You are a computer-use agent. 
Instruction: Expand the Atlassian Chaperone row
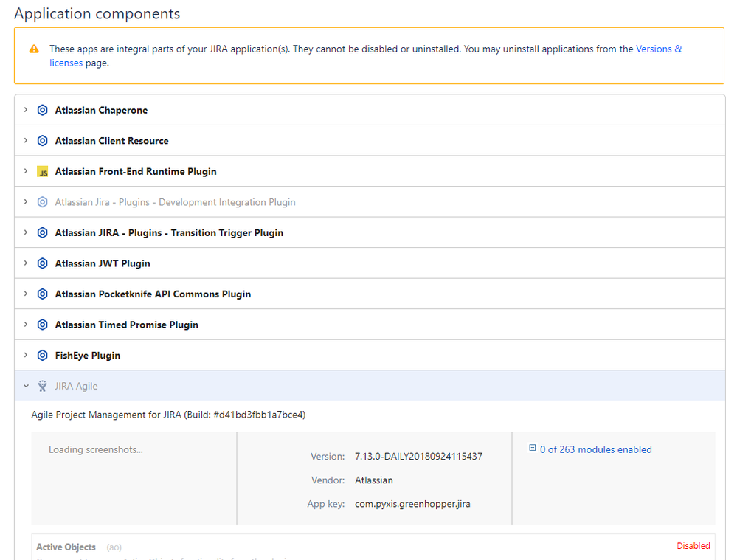(x=26, y=110)
